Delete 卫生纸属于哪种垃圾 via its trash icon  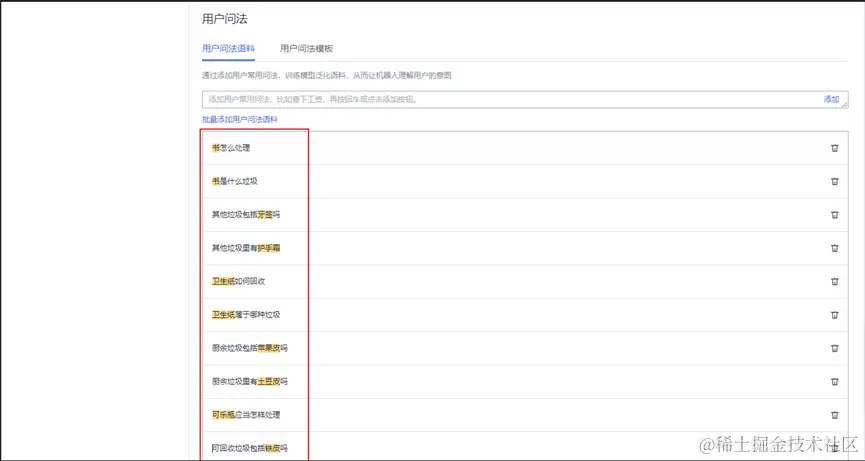pyautogui.click(x=835, y=315)
